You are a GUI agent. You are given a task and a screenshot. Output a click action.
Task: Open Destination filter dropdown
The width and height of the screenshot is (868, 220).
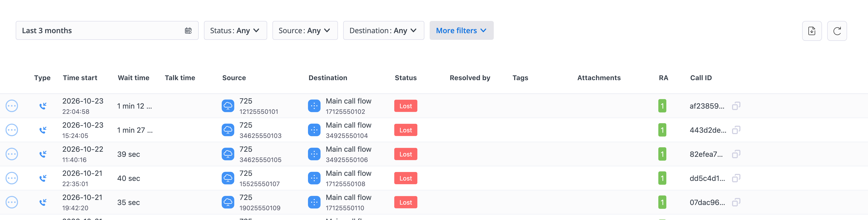click(x=383, y=31)
